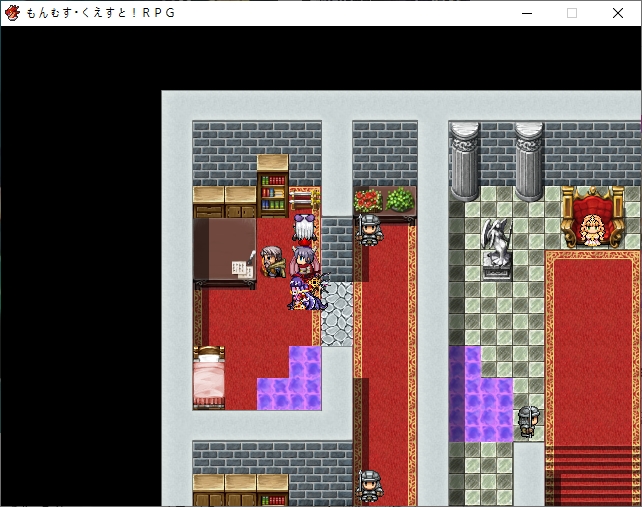Click the tall bookshelf in the study
Image resolution: width=642 pixels, height=507 pixels.
273,186
